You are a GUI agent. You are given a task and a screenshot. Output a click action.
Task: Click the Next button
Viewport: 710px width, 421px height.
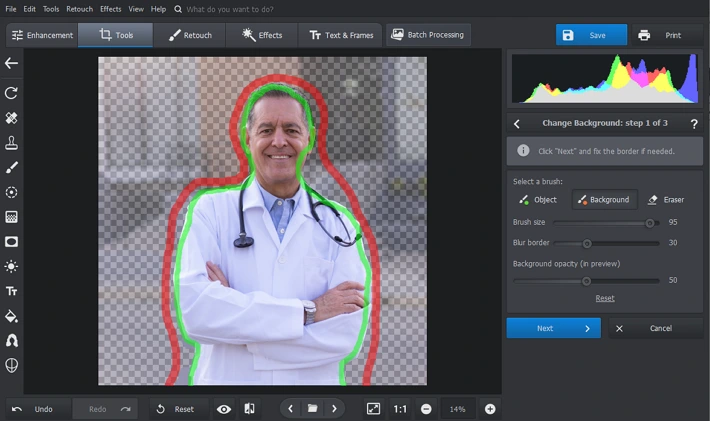coord(553,328)
